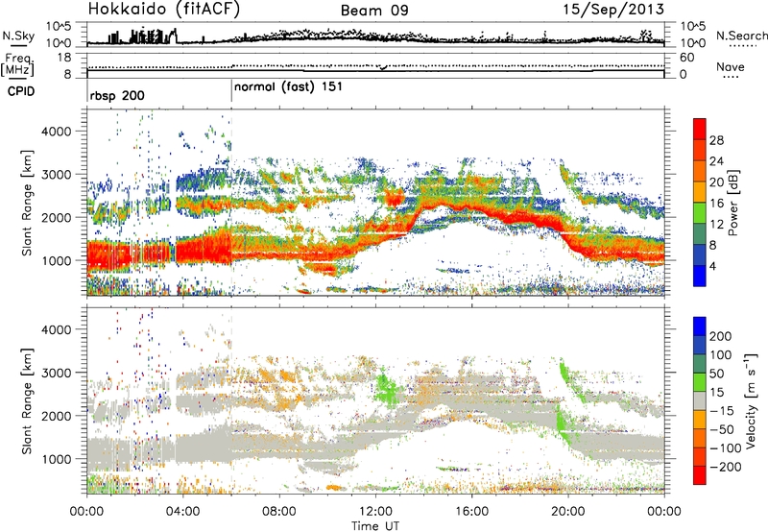Select the "normal (fast) 151" CPID marker
The height and width of the screenshot is (532, 768).
point(288,87)
